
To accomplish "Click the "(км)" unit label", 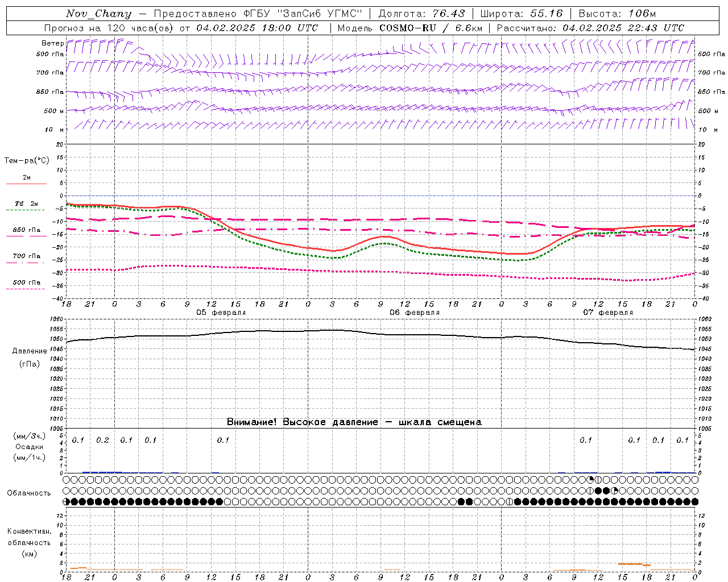I will 29,554.
